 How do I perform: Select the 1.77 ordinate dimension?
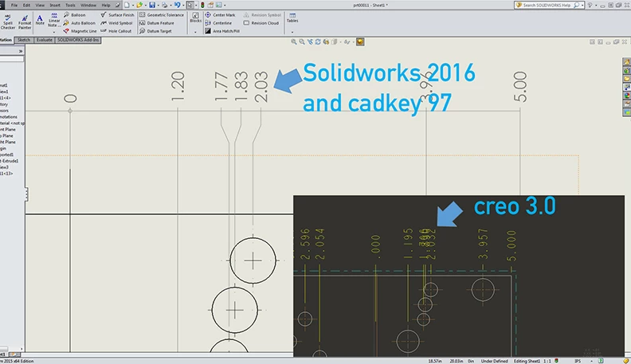pos(221,86)
